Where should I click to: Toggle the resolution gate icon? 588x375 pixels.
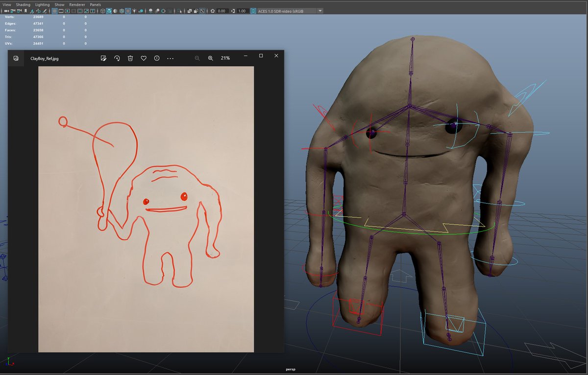point(67,11)
